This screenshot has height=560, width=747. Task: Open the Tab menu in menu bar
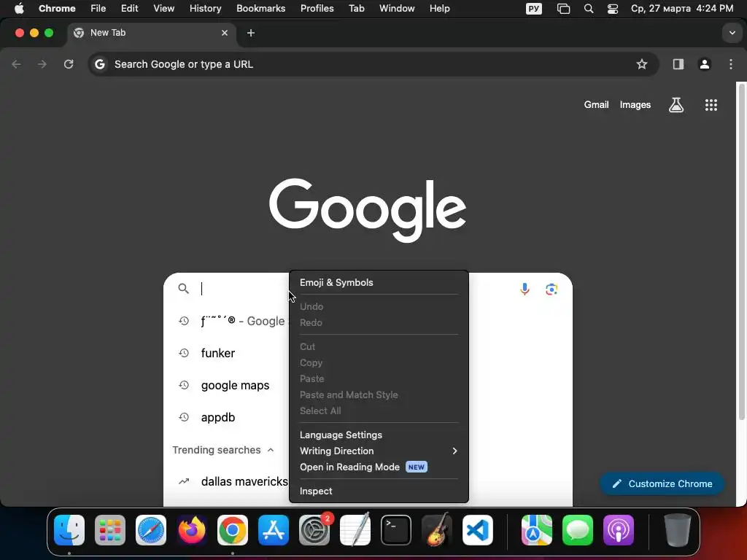pos(356,9)
